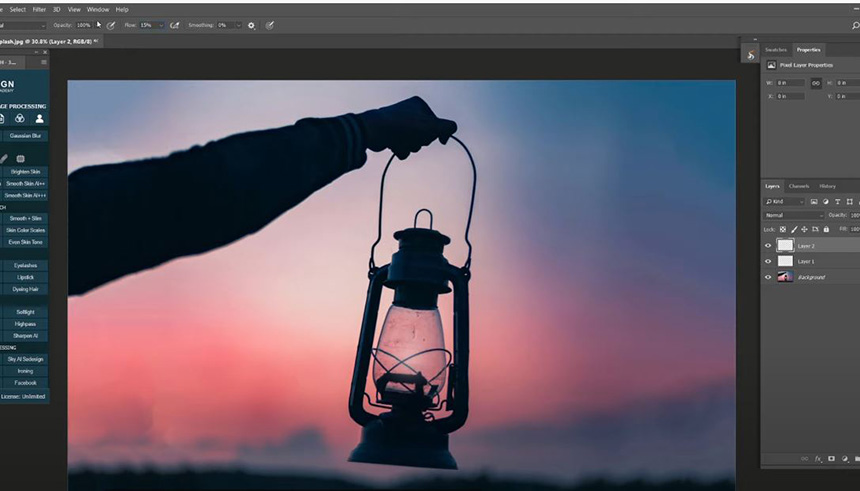Open the blend mode Normal dropdown
This screenshot has height=491, width=860.
click(794, 215)
